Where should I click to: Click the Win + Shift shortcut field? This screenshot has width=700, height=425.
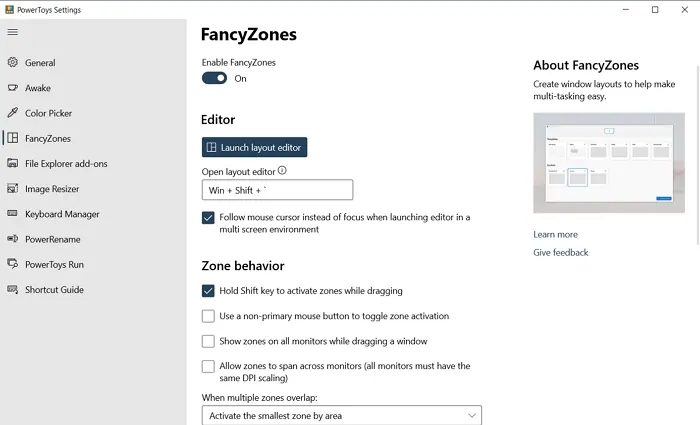[277, 190]
